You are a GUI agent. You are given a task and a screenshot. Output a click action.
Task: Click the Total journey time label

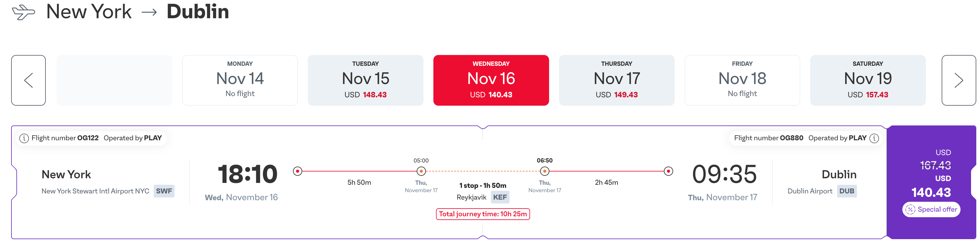point(482,214)
